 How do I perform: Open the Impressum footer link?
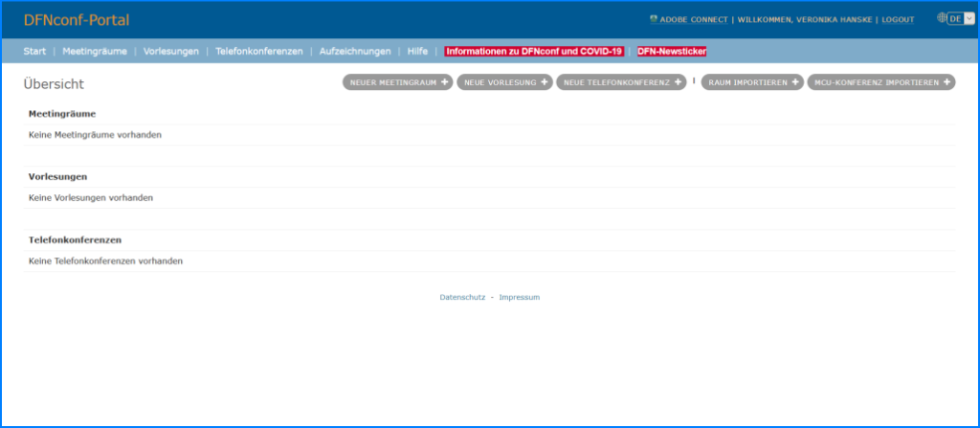(x=520, y=298)
